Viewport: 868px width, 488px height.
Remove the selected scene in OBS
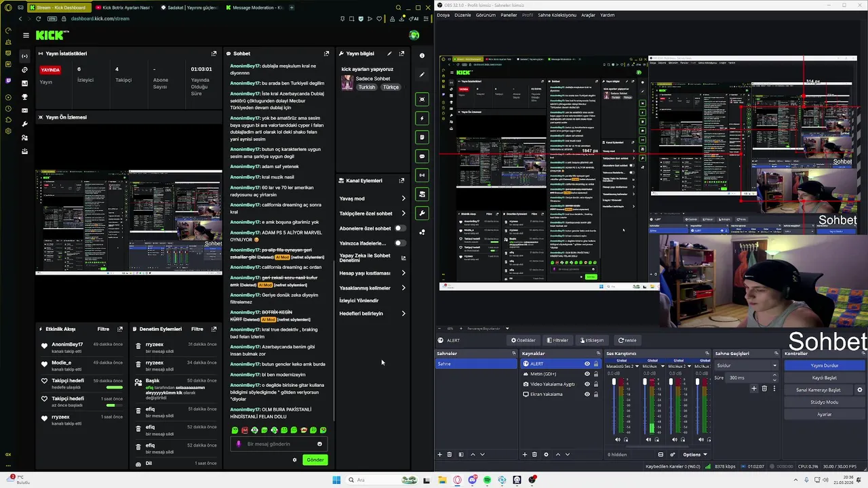point(449,455)
